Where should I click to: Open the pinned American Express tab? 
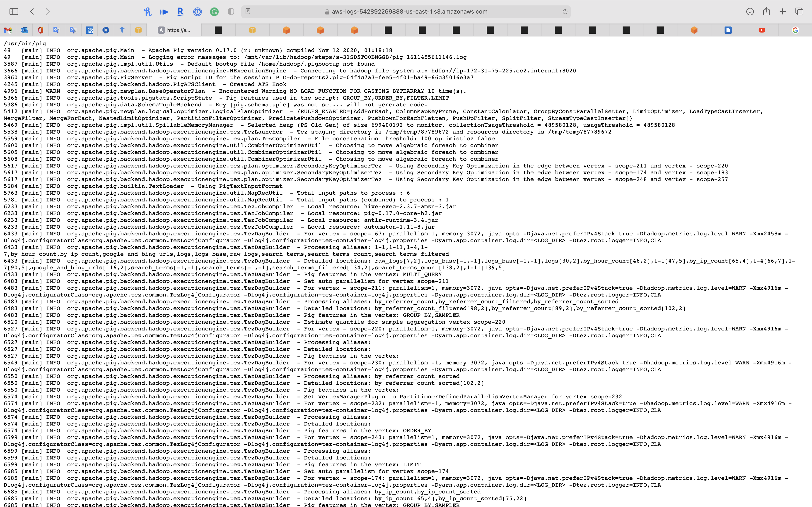(x=89, y=30)
